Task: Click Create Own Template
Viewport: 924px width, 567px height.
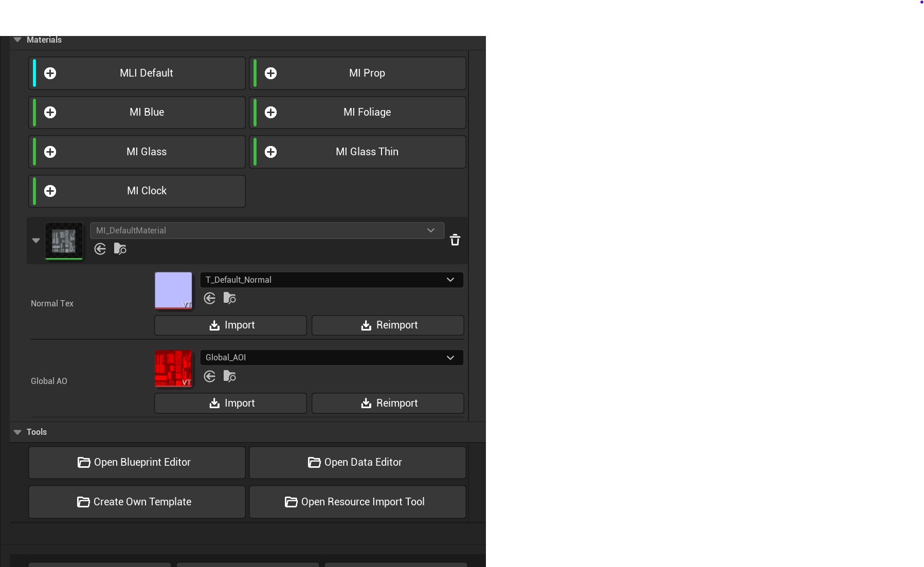Action: [x=137, y=502]
